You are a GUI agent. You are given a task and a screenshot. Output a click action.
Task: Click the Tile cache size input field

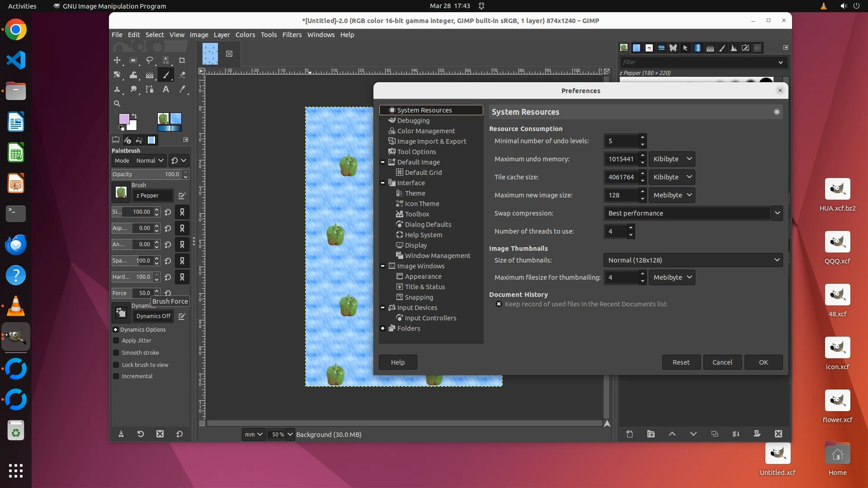coord(621,177)
